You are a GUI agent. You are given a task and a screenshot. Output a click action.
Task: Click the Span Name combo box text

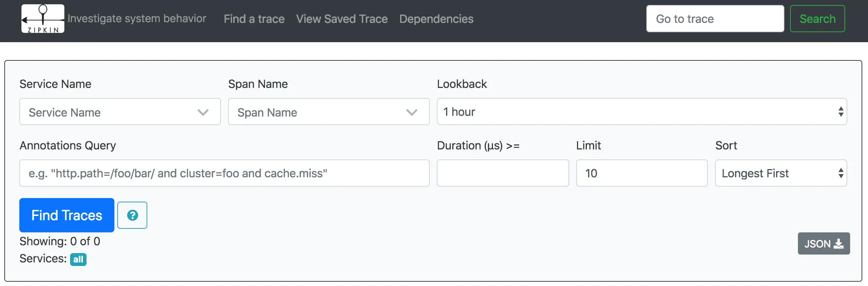click(267, 112)
